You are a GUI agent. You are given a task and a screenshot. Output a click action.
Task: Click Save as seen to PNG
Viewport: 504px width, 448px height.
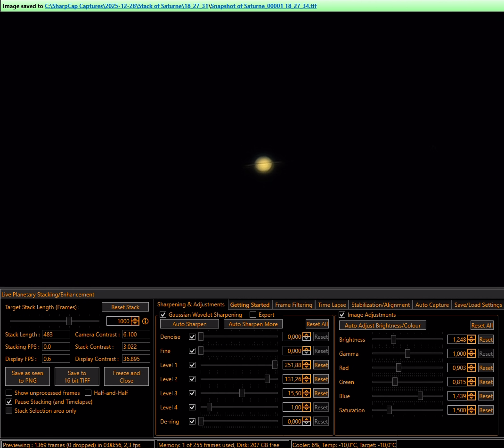pyautogui.click(x=27, y=376)
